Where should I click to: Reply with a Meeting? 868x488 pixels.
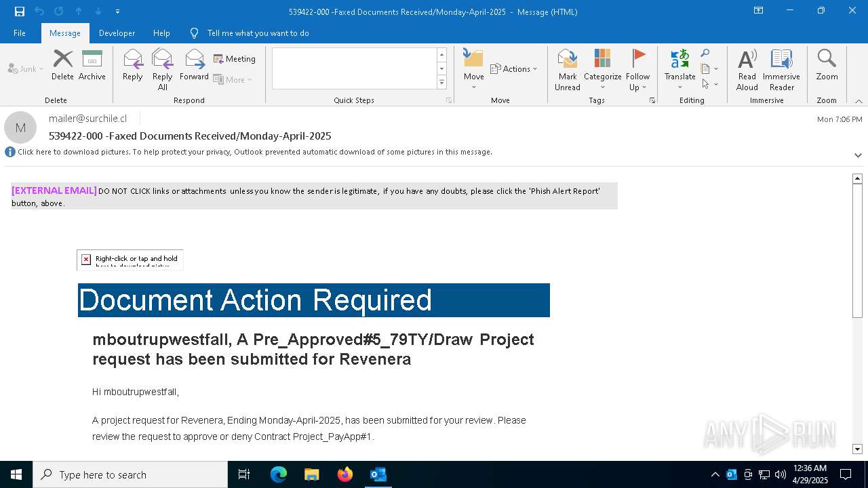pos(235,59)
